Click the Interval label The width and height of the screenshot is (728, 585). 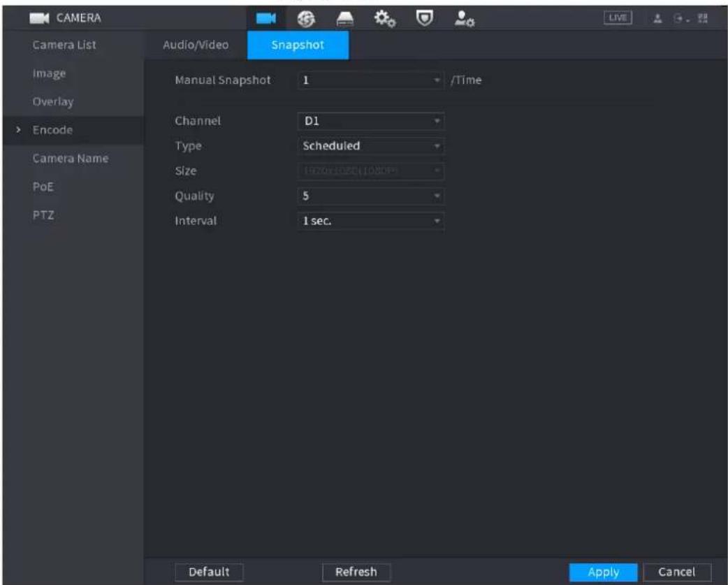click(x=196, y=221)
